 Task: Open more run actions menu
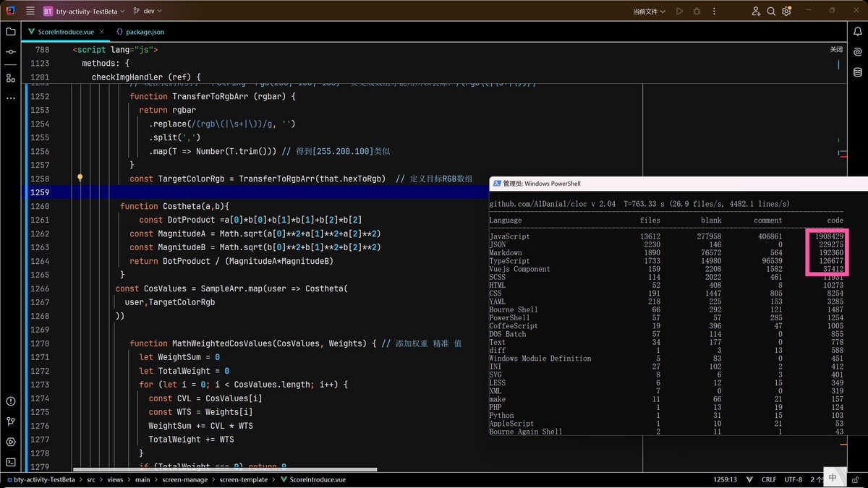[713, 11]
